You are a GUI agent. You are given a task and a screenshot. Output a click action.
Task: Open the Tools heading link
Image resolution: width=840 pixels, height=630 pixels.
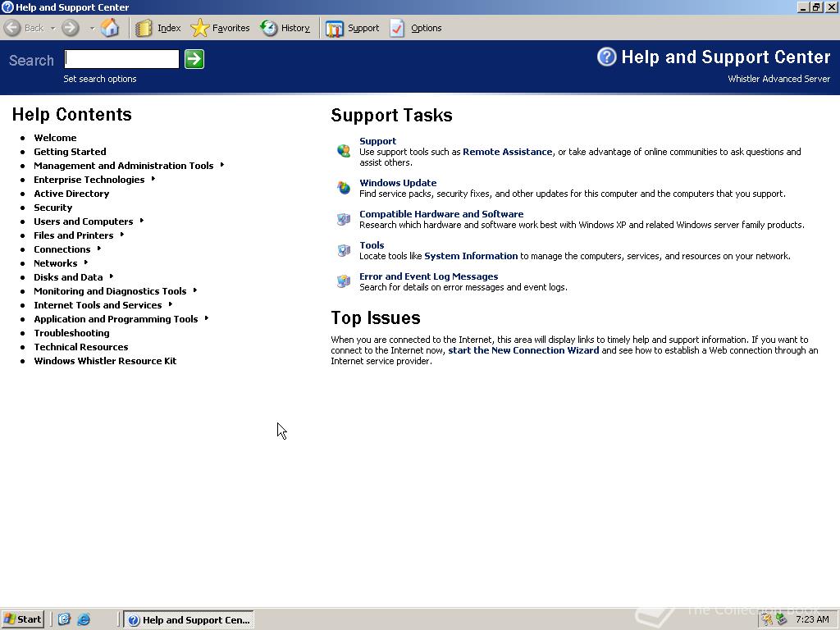372,244
